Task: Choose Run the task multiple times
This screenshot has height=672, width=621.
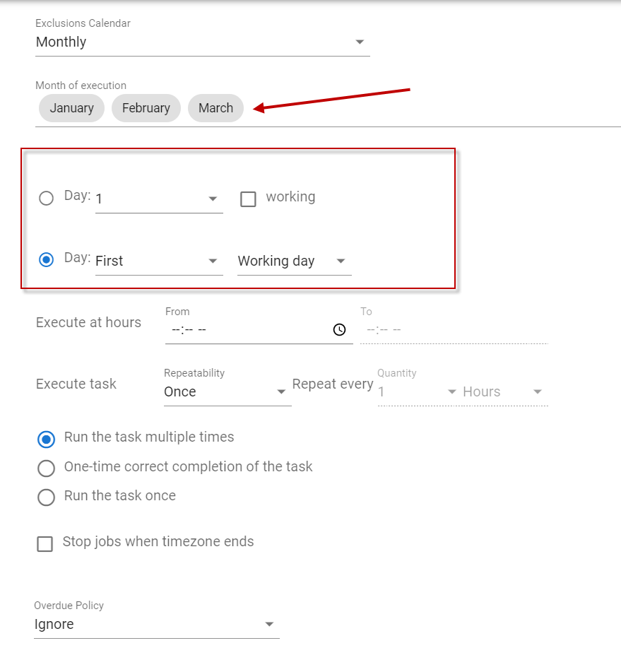Action: (47, 440)
